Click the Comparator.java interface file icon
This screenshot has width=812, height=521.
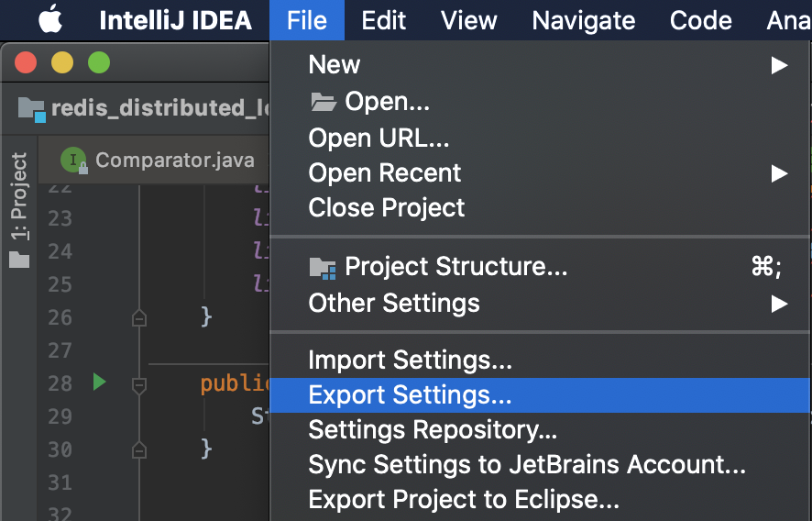(x=73, y=161)
